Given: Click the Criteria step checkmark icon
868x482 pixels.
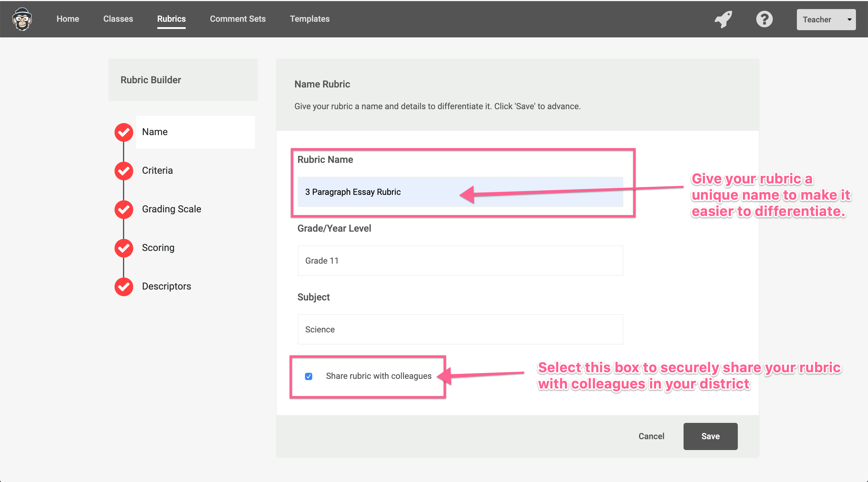Looking at the screenshot, I should [124, 171].
